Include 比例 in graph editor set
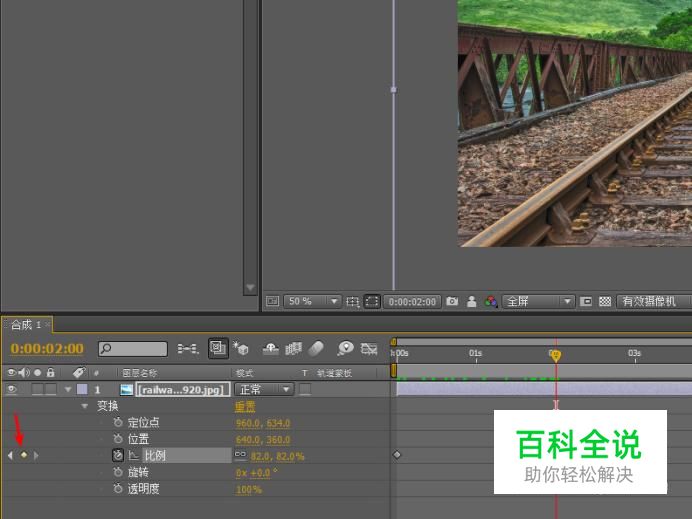The width and height of the screenshot is (692, 519). click(134, 455)
